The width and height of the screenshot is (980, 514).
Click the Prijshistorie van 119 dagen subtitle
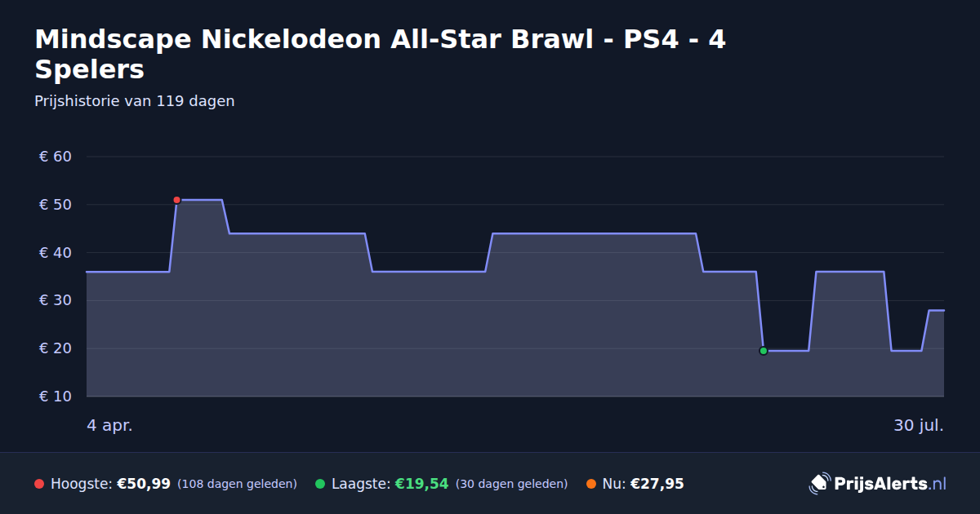[135, 101]
